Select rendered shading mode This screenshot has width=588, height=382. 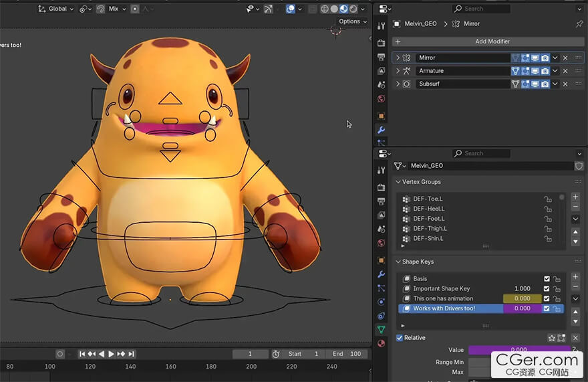point(353,9)
